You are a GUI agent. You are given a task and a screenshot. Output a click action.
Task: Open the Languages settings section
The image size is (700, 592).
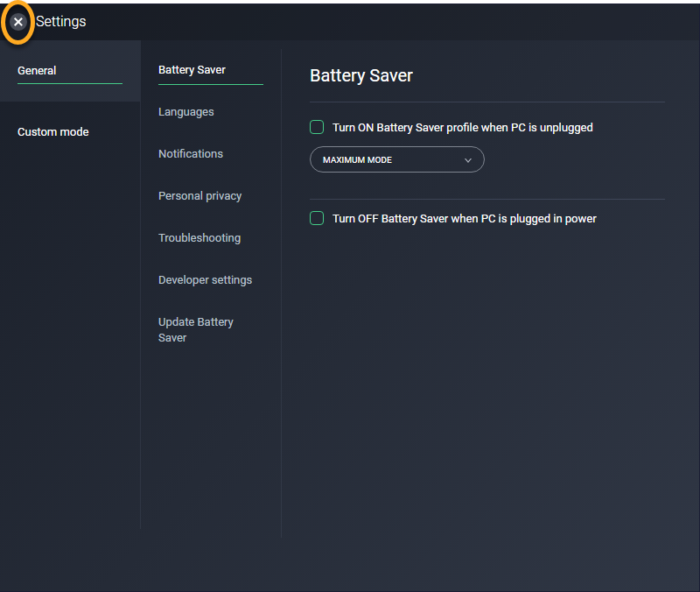[x=185, y=112]
